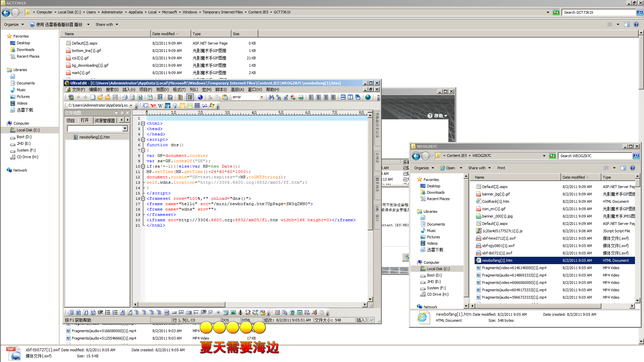
Task: Click the Google search icon in UltraEdit
Action: click(146, 106)
